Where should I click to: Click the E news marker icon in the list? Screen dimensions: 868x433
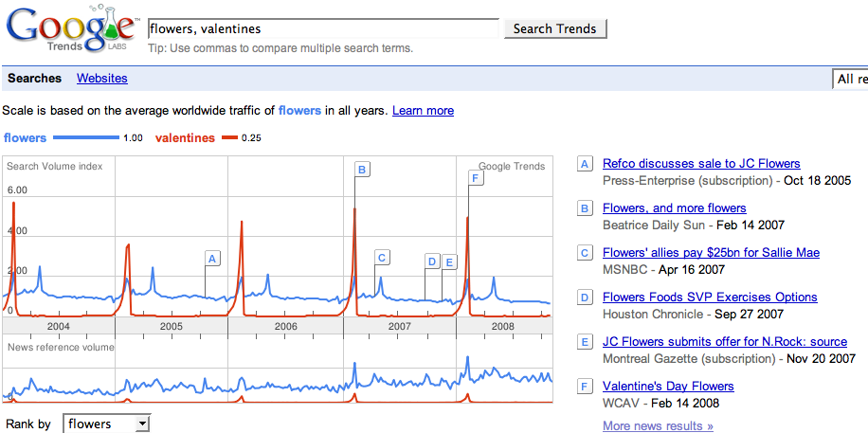point(585,342)
